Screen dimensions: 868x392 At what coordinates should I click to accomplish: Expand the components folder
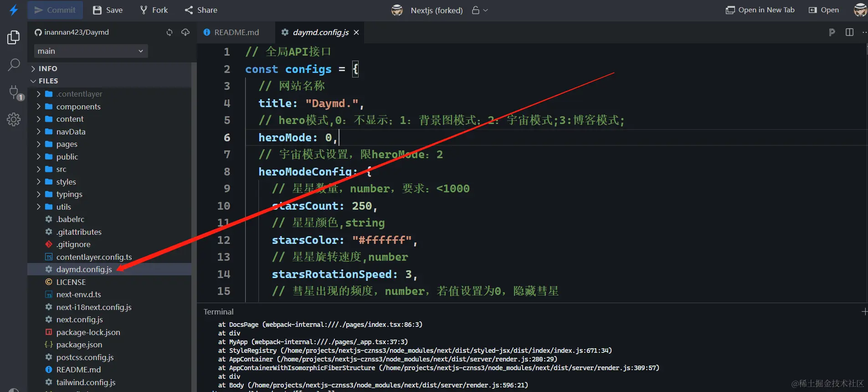coord(109,107)
